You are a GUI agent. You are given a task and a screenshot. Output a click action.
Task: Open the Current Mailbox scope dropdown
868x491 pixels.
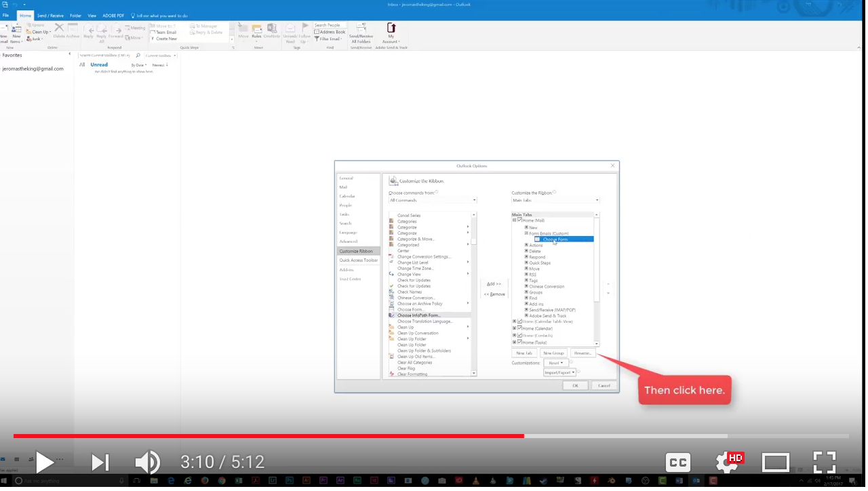[x=161, y=56]
